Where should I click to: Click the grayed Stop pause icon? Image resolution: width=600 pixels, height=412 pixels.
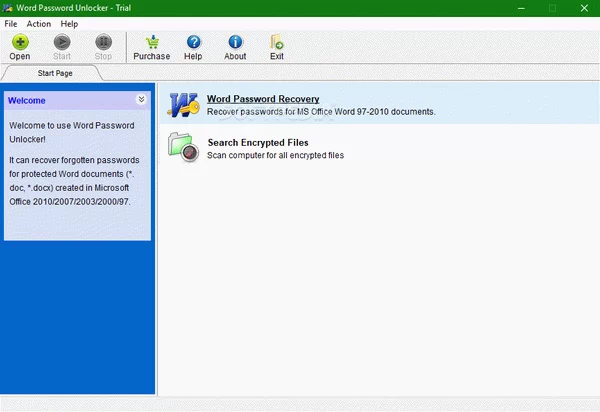coord(103,42)
